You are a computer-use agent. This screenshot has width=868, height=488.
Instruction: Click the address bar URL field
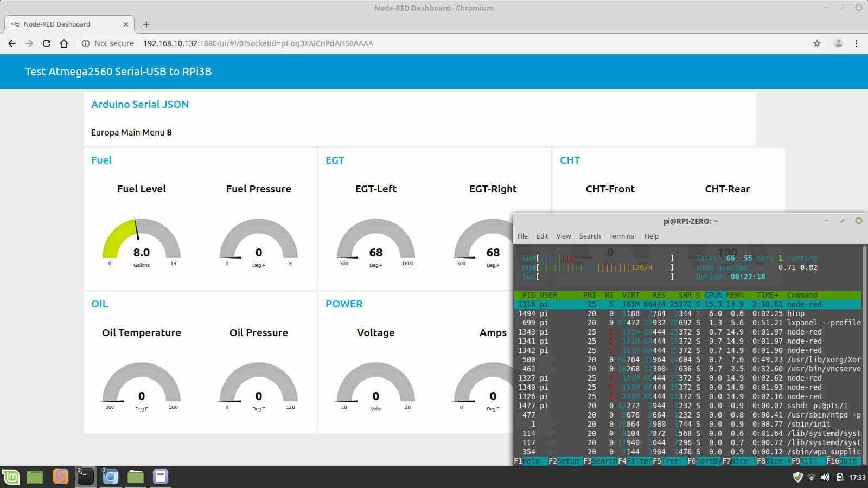coord(258,43)
